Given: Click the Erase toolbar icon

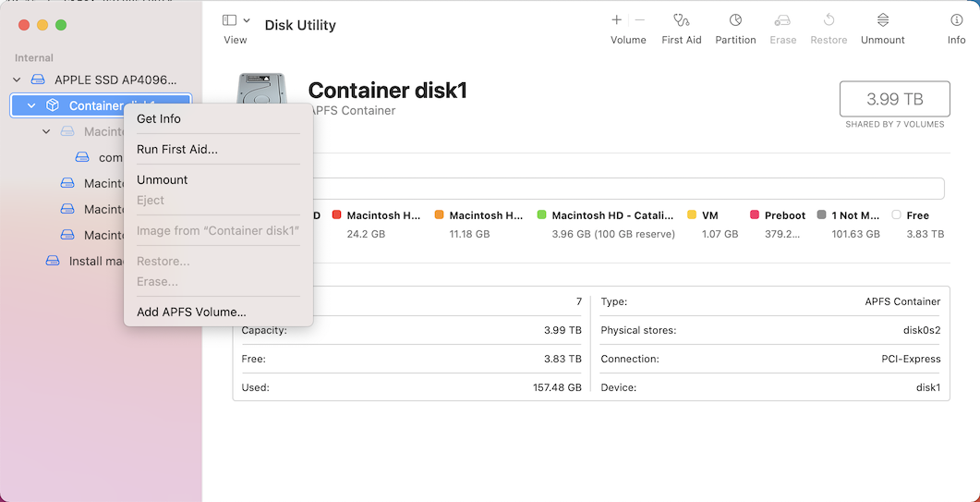Looking at the screenshot, I should (782, 20).
